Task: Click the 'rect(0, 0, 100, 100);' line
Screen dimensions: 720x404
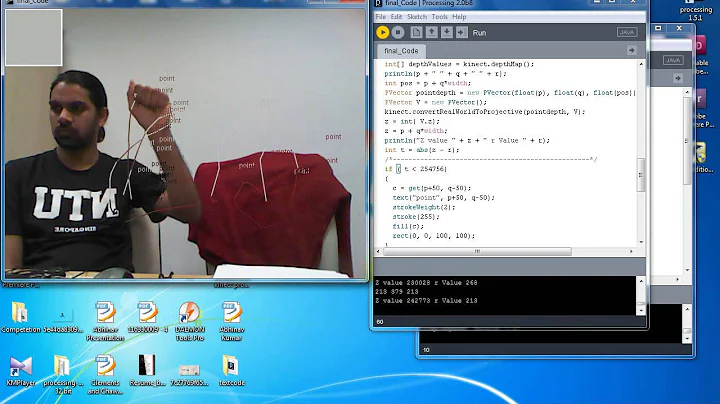Action: click(433, 236)
